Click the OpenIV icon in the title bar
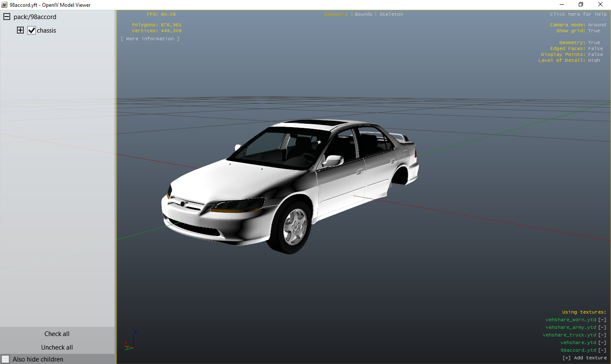 (x=4, y=5)
